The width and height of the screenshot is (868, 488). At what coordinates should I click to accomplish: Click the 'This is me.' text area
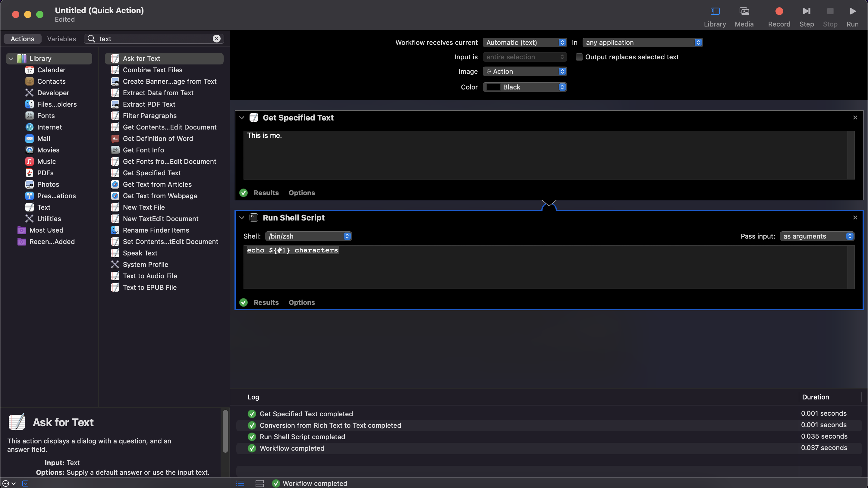point(545,155)
